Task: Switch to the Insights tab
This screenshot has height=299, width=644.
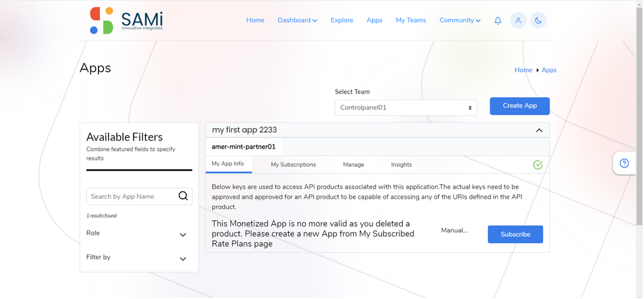Action: point(401,164)
